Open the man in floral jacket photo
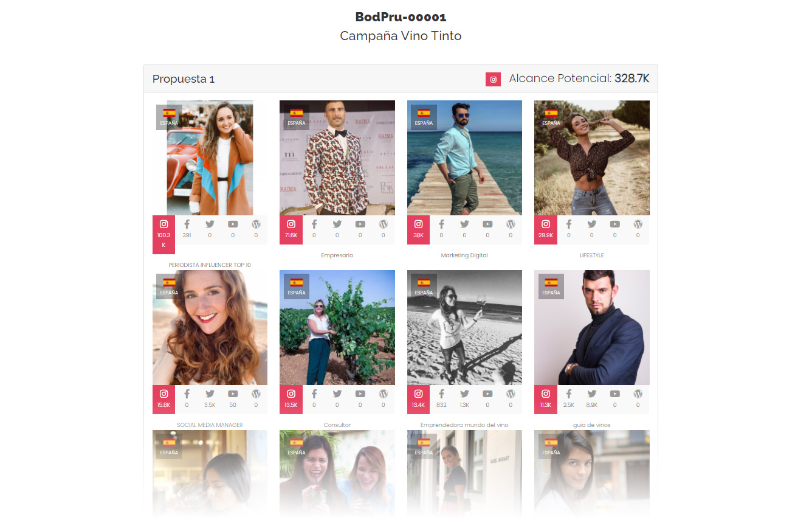This screenshot has height=517, width=812. coord(337,158)
